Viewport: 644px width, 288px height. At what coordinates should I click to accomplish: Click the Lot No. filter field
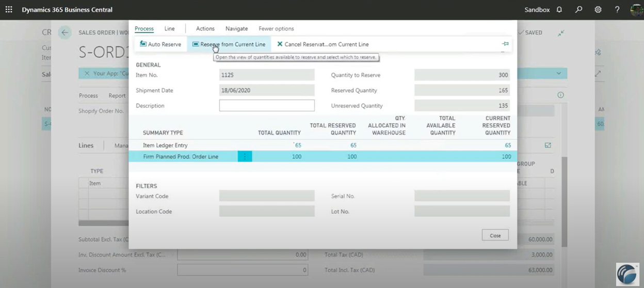click(462, 211)
